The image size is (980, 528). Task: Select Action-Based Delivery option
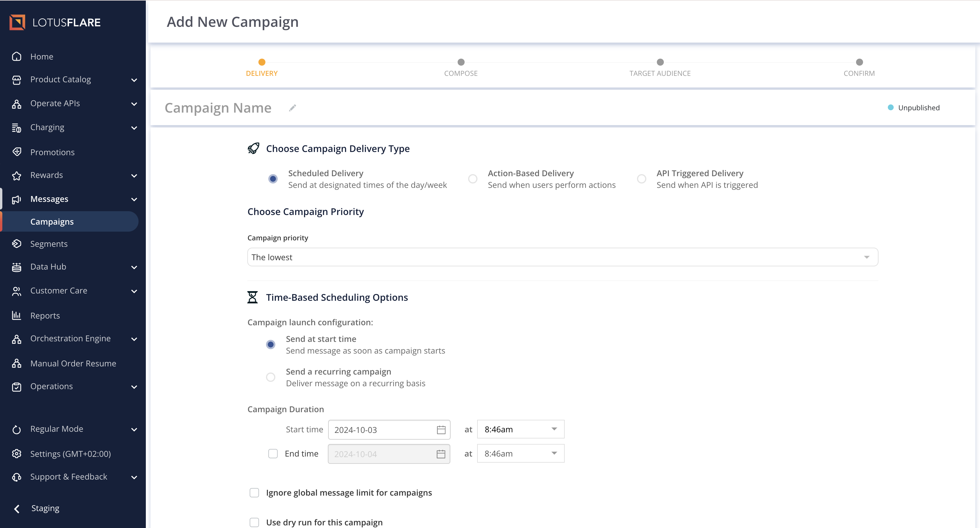(473, 179)
